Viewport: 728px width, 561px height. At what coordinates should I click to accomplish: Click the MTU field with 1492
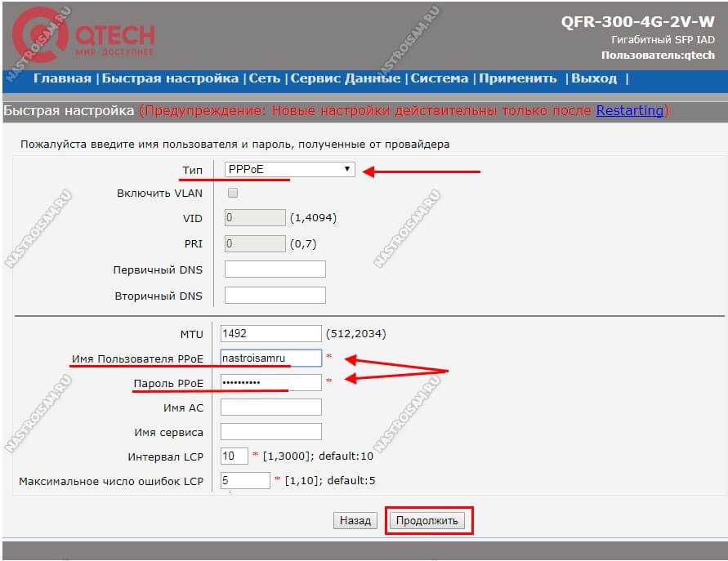pyautogui.click(x=270, y=334)
